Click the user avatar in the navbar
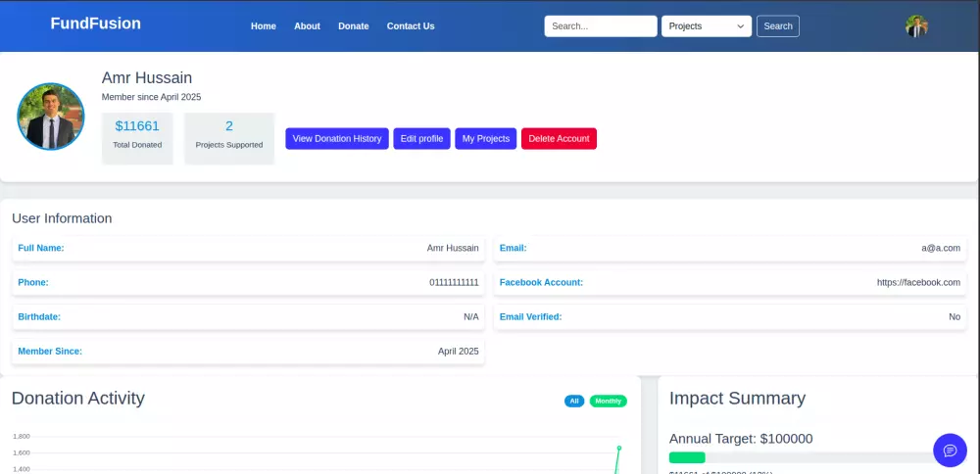Image resolution: width=980 pixels, height=474 pixels. [916, 26]
